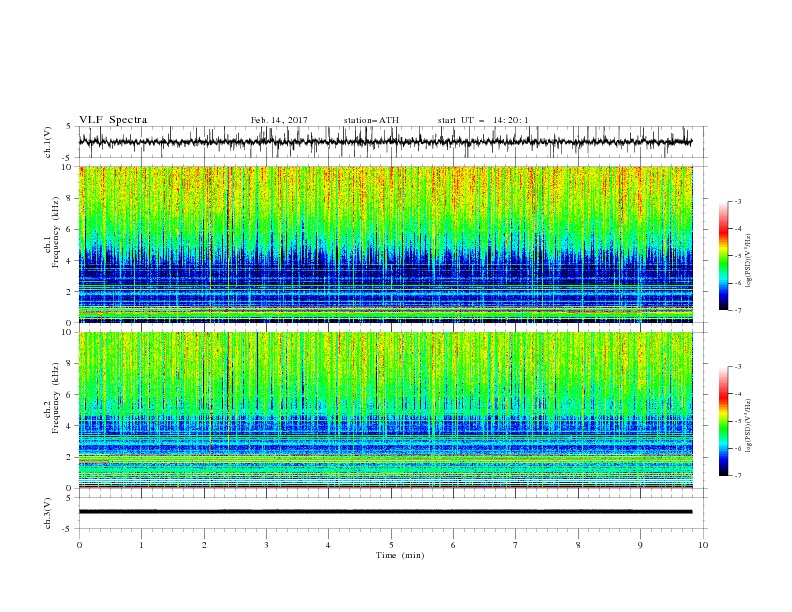Click the ch.3 voltage flat black trace
Screen dimensions: 792x612
[x=385, y=512]
